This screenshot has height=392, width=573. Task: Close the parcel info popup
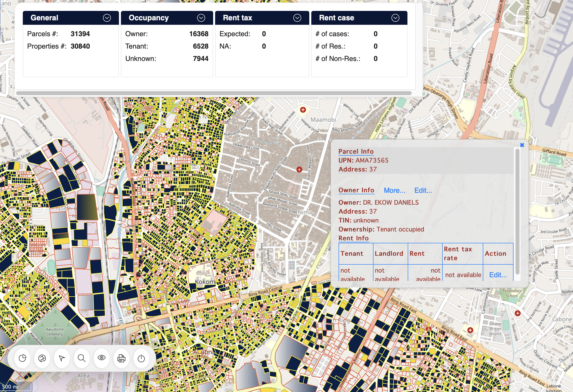(x=522, y=145)
